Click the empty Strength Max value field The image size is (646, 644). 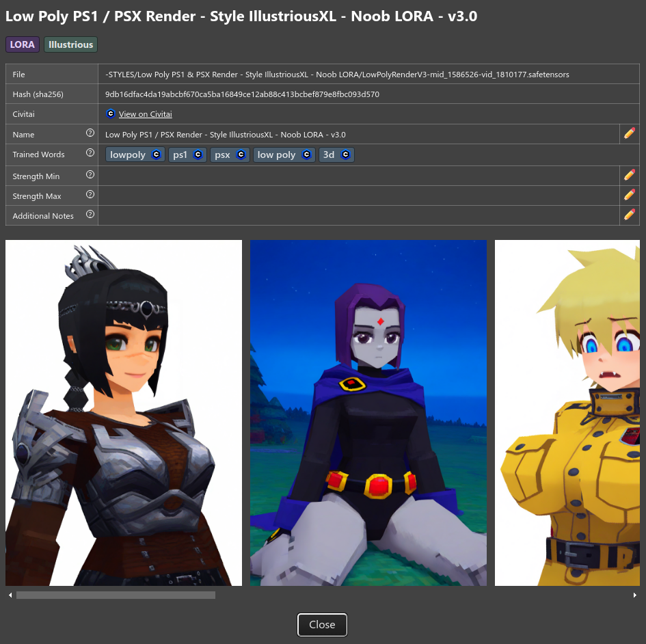tap(359, 196)
